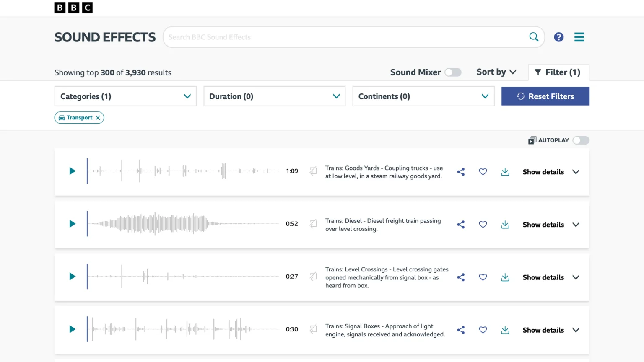The image size is (644, 362).
Task: Play the Goods Yards coupling trucks sound
Action: (72, 171)
